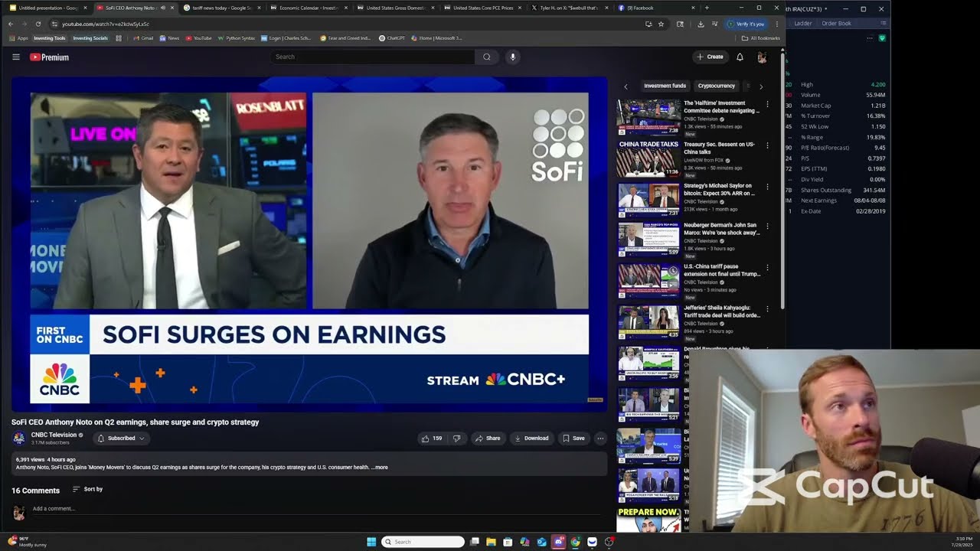This screenshot has height=551, width=980.
Task: Download the video
Action: (x=531, y=439)
